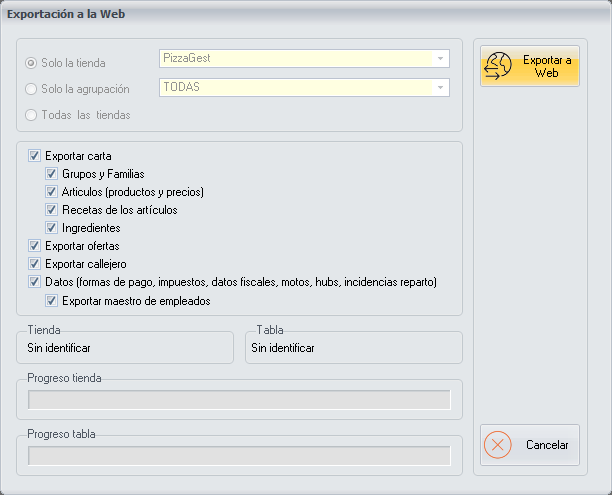
Task: Select the 'Solo la tienda' radio option
Action: (32, 63)
